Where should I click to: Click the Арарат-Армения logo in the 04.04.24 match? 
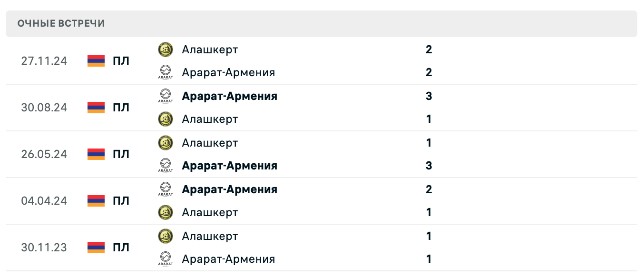(165, 189)
